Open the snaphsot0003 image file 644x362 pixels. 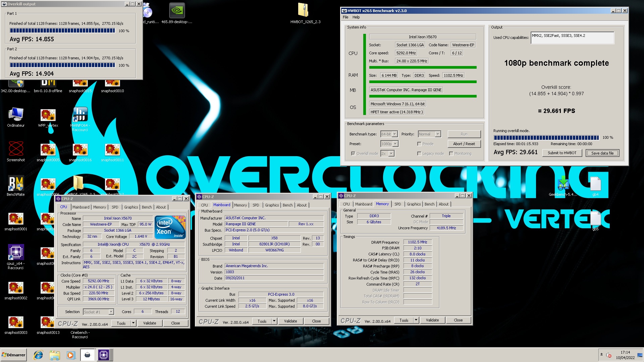point(16,325)
